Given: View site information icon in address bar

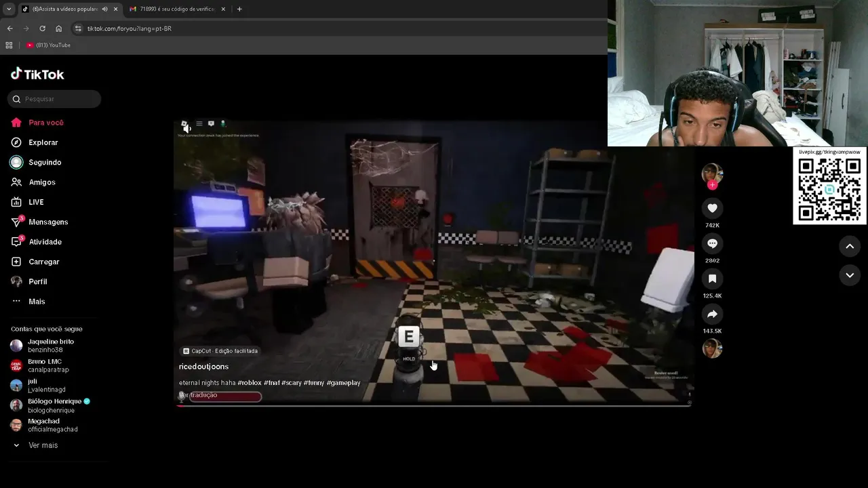Looking at the screenshot, I should (x=78, y=28).
